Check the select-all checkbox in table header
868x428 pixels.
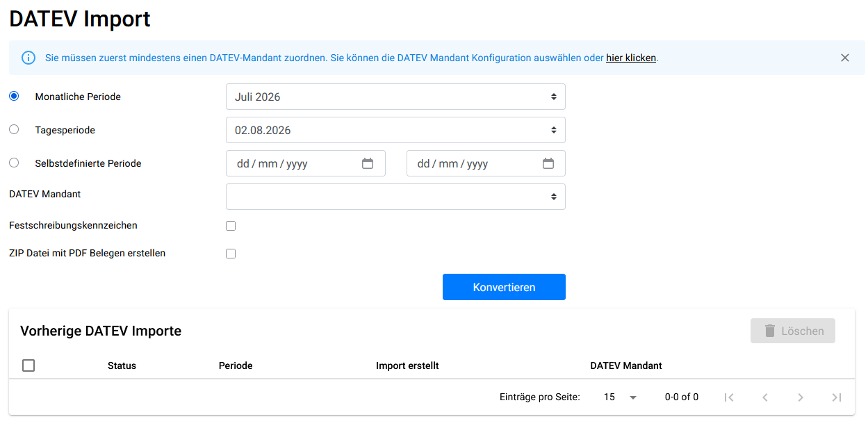click(28, 365)
